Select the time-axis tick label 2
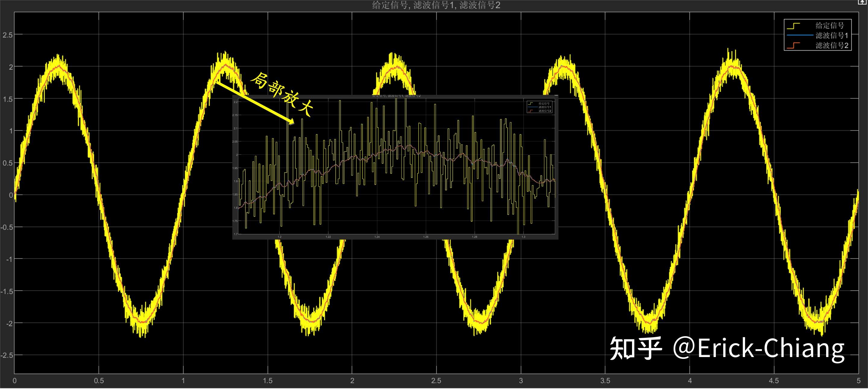868x389 pixels. tap(352, 381)
